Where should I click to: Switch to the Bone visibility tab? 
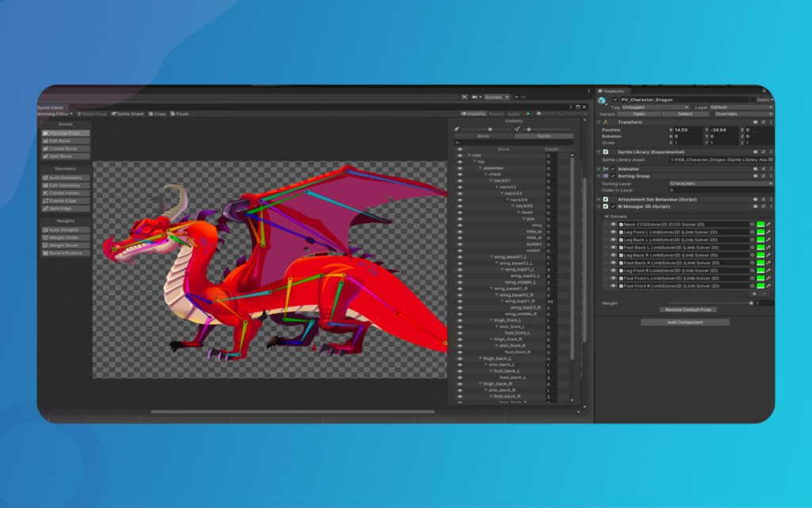(x=483, y=136)
